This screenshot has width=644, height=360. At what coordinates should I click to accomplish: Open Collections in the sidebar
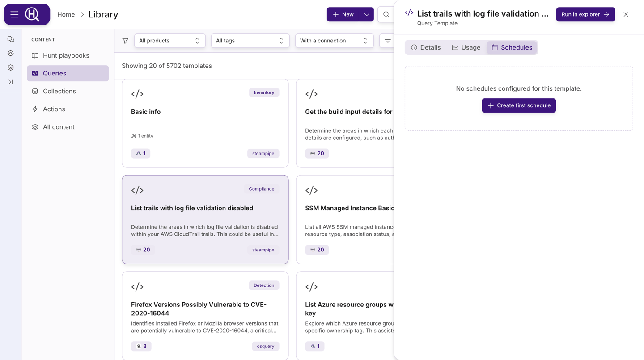click(68, 91)
